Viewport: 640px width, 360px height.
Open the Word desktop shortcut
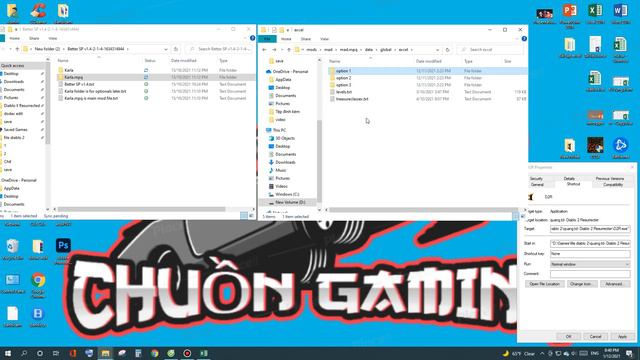[620, 13]
